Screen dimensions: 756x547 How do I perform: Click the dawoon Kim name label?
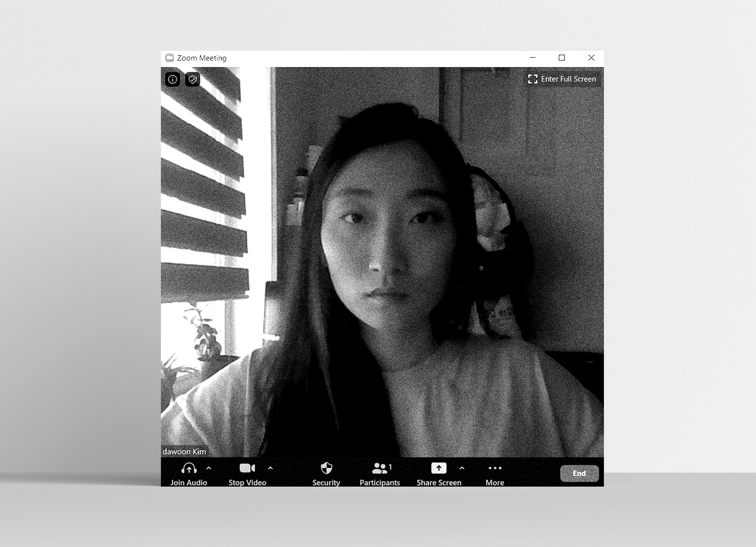pyautogui.click(x=184, y=452)
